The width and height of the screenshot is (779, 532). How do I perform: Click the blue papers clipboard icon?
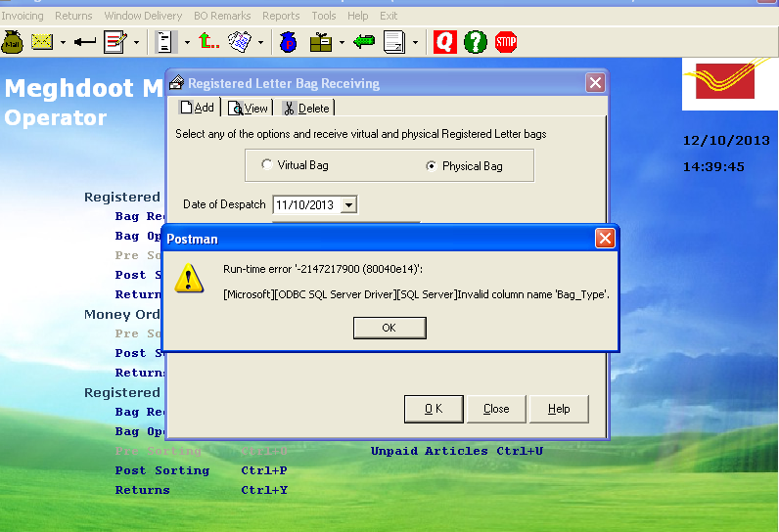point(240,42)
